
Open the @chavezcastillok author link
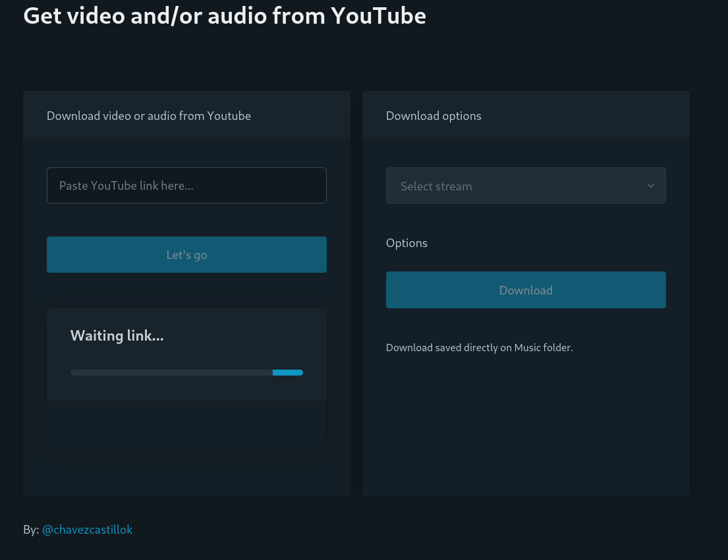[87, 529]
